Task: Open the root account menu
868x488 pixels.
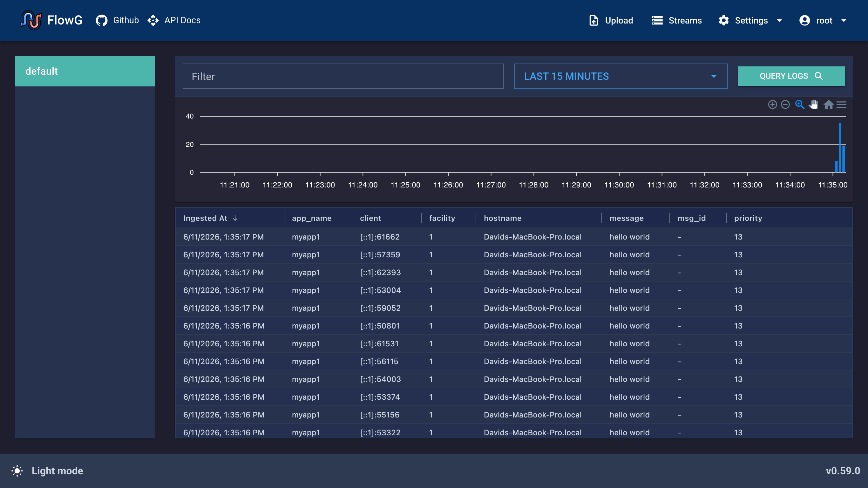Action: [823, 21]
